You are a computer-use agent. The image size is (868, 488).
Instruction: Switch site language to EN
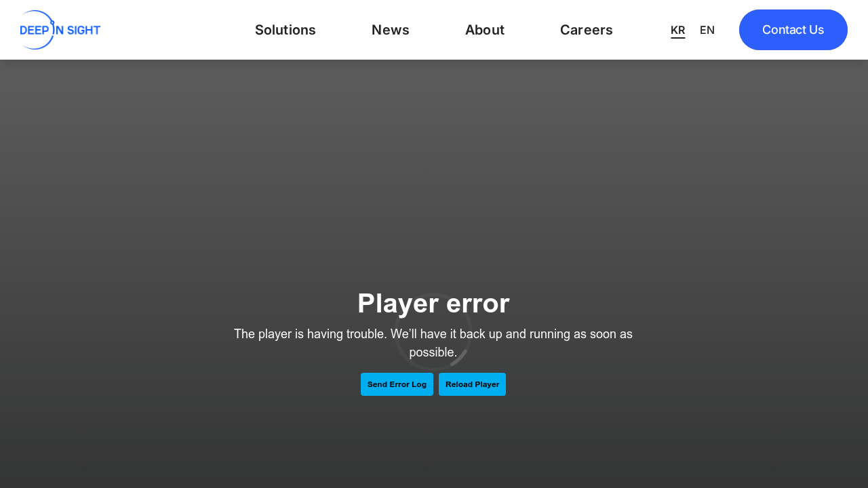pos(707,30)
